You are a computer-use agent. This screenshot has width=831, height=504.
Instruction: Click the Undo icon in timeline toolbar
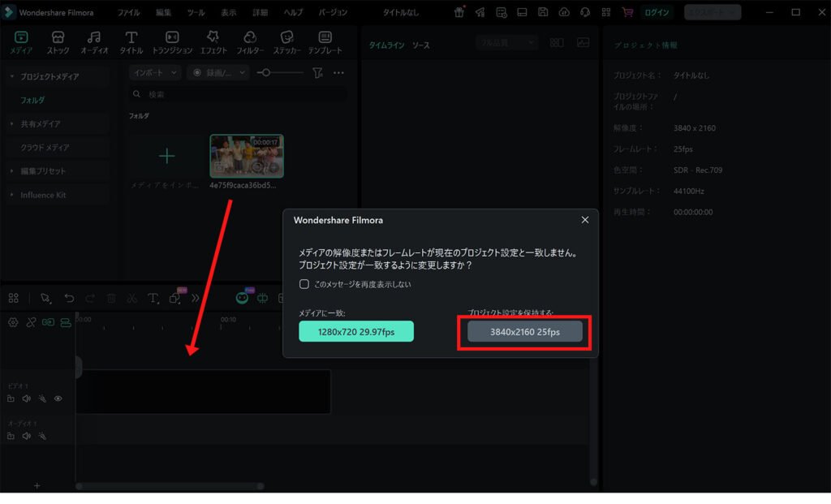(x=69, y=298)
